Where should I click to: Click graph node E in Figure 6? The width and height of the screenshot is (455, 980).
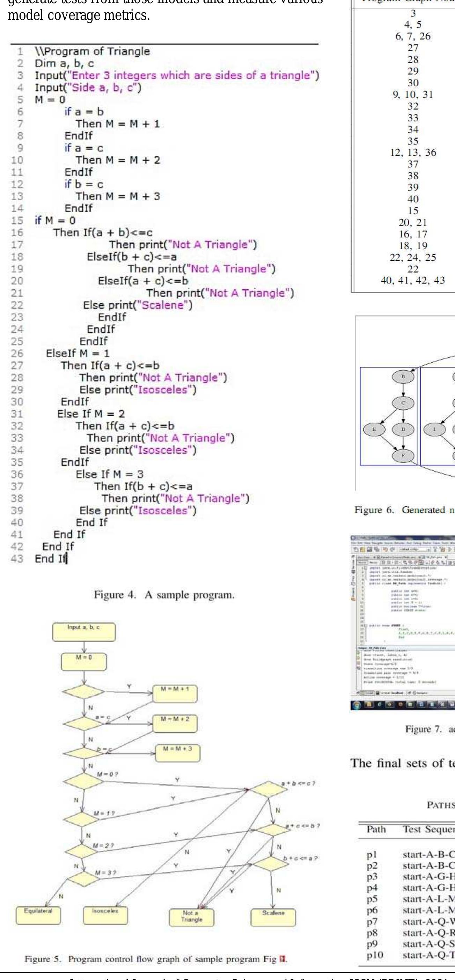[x=374, y=429]
